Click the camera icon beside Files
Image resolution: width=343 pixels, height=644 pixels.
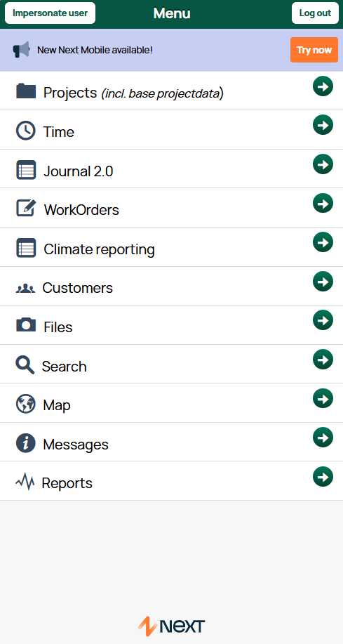point(26,324)
